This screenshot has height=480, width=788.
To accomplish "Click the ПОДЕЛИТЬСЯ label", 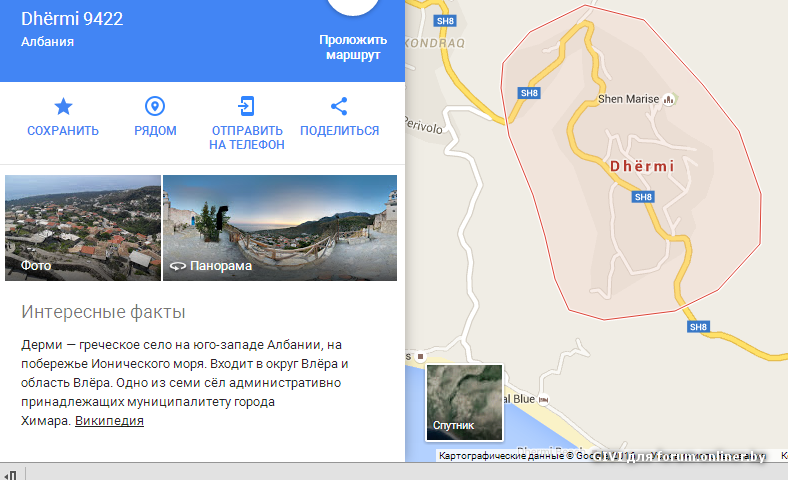I will pyautogui.click(x=339, y=131).
